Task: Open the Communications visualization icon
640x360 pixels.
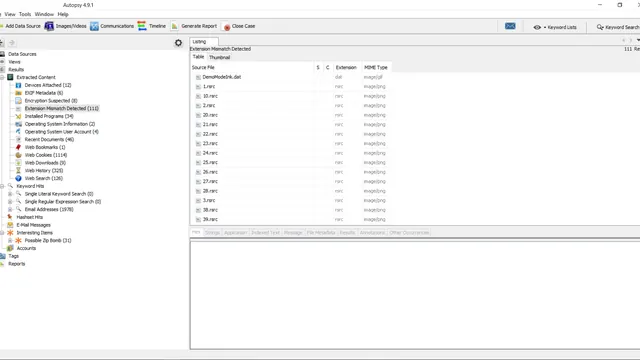Action: (94, 26)
